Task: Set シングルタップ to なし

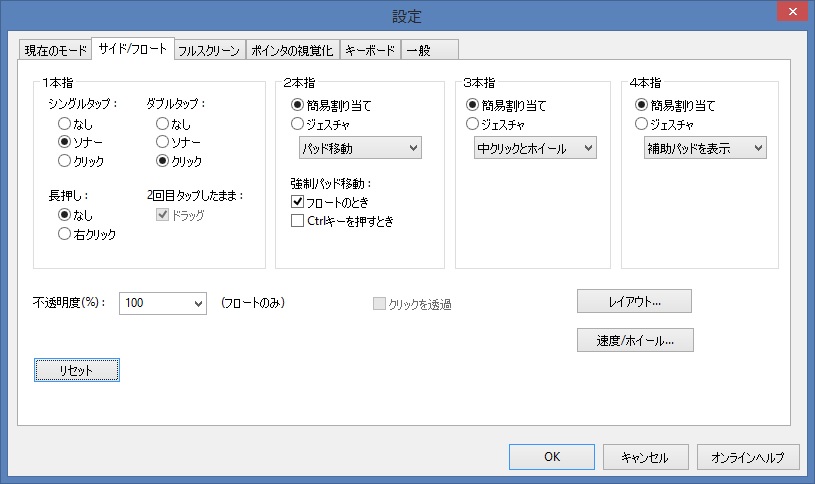Action: coord(65,124)
